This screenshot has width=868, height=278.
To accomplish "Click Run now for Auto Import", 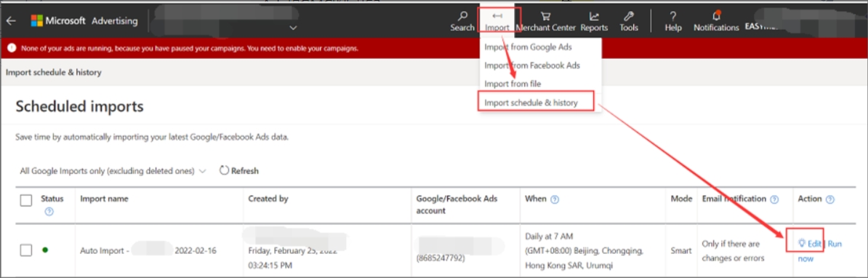I will click(819, 251).
